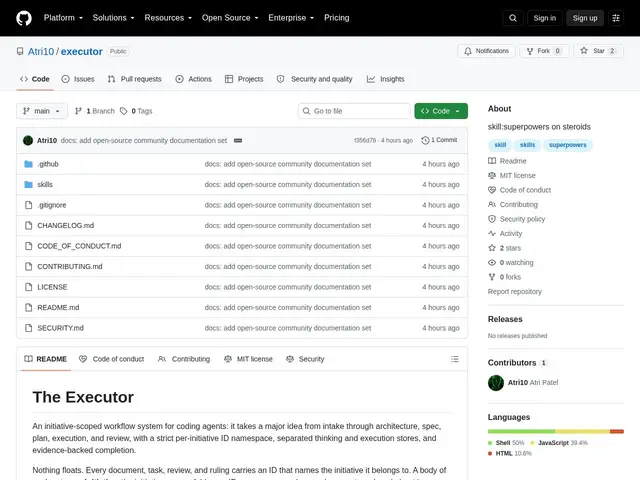
Task: Select Code of conduct README tab
Action: 112,359
